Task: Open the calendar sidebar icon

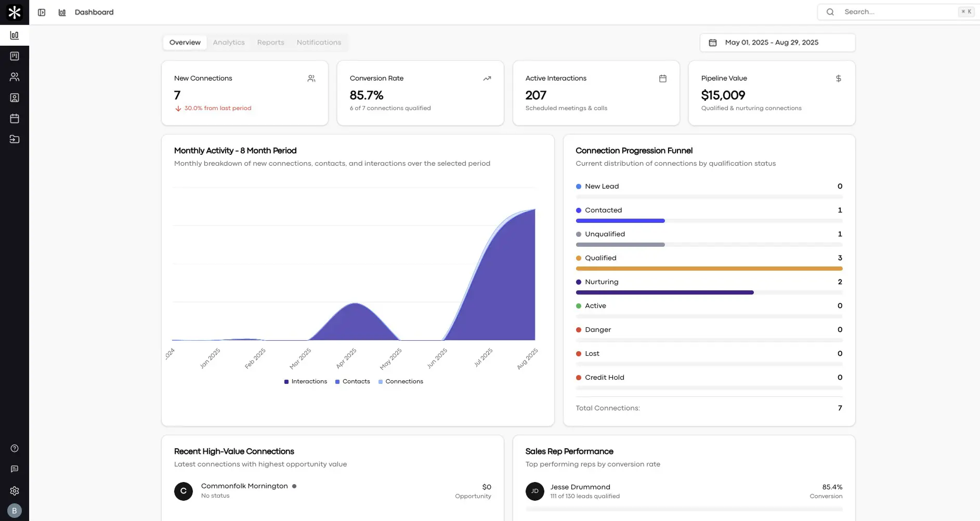Action: click(15, 118)
